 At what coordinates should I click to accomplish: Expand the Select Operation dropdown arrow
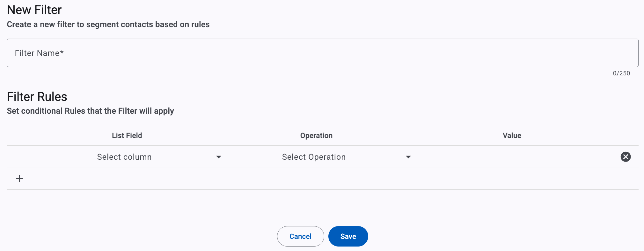coord(408,157)
